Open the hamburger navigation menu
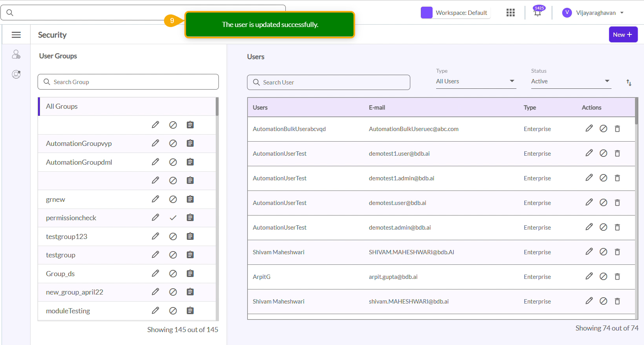The height and width of the screenshot is (345, 644). tap(16, 35)
